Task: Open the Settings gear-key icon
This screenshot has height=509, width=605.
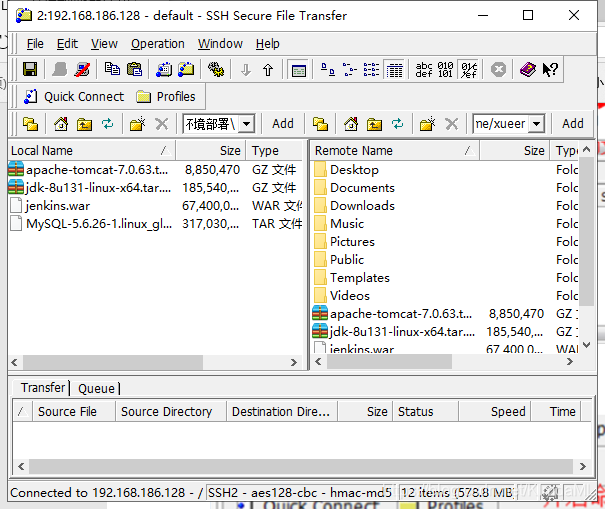Action: click(x=216, y=69)
